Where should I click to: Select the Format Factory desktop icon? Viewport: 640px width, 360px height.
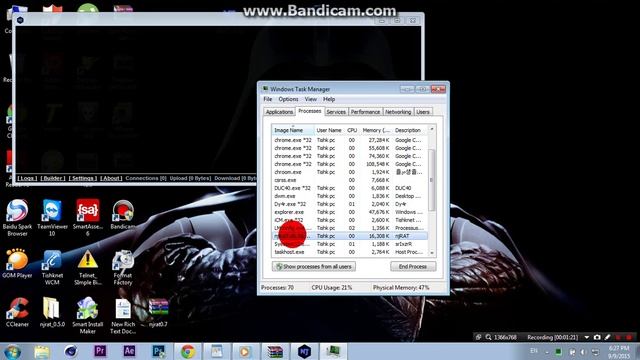click(123, 267)
